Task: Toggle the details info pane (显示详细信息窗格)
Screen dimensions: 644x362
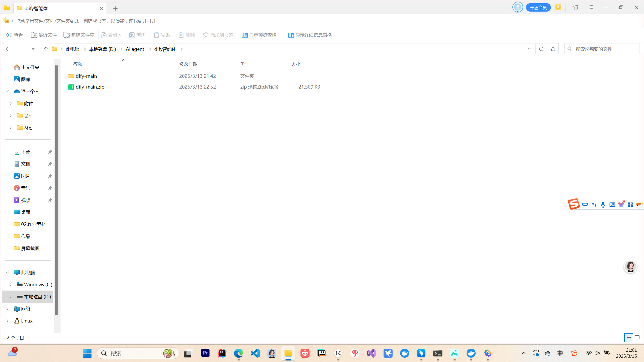Action: [x=310, y=35]
